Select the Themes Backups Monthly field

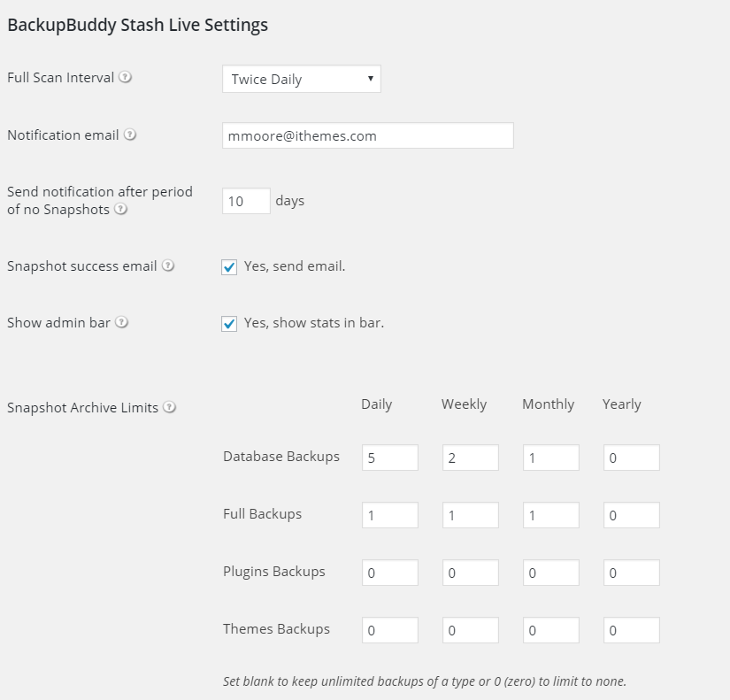tap(551, 630)
